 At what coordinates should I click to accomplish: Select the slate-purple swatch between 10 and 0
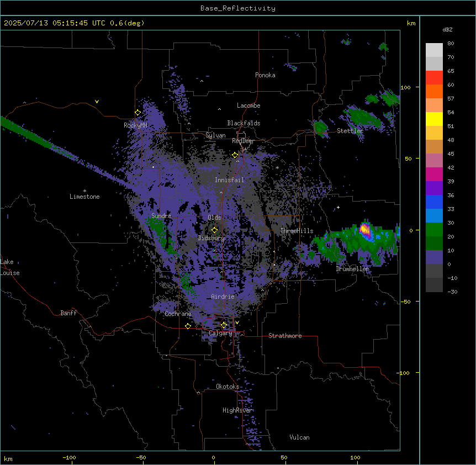[434, 257]
